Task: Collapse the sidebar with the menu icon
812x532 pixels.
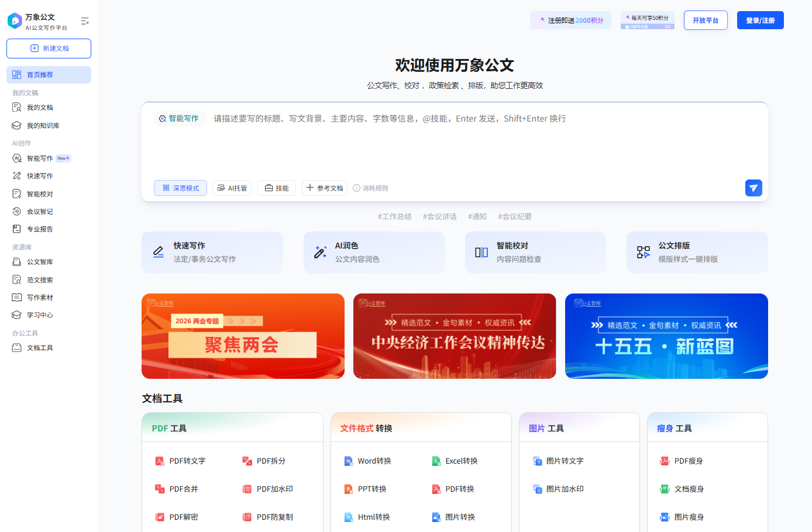Action: coord(85,21)
